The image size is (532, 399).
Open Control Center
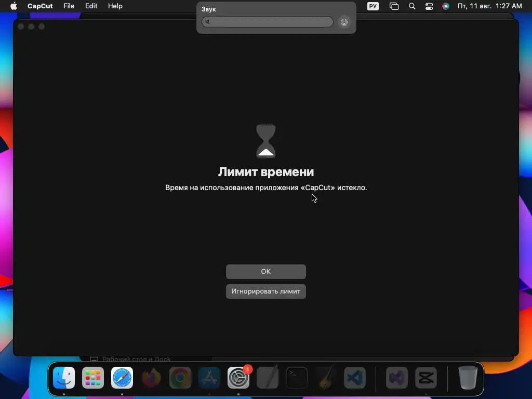pos(429,6)
